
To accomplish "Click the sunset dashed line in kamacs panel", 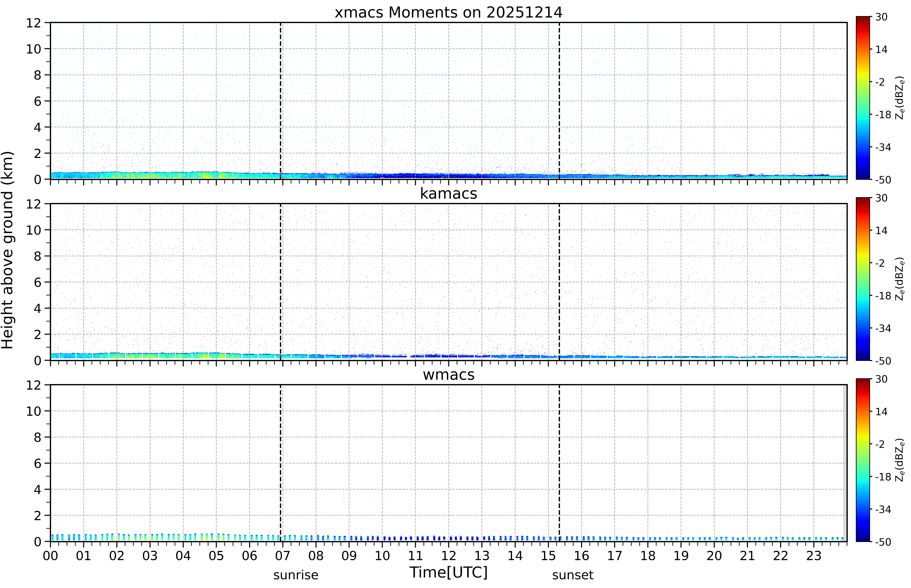I will (x=559, y=282).
